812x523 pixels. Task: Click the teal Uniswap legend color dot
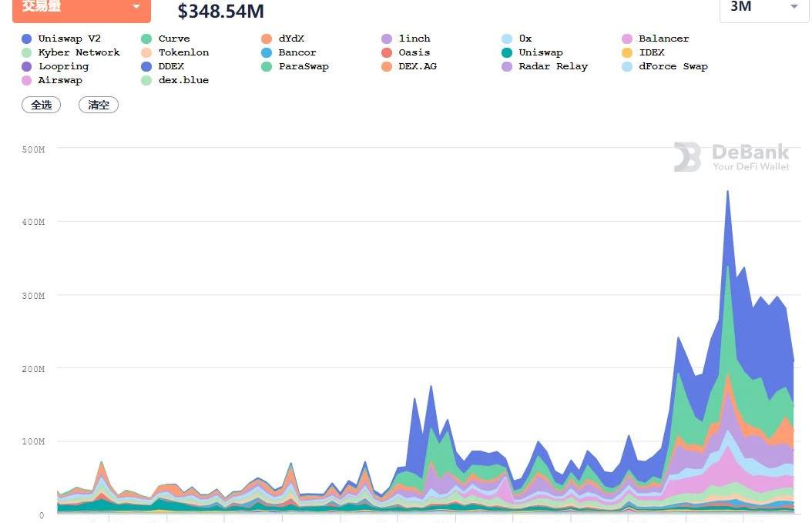507,53
